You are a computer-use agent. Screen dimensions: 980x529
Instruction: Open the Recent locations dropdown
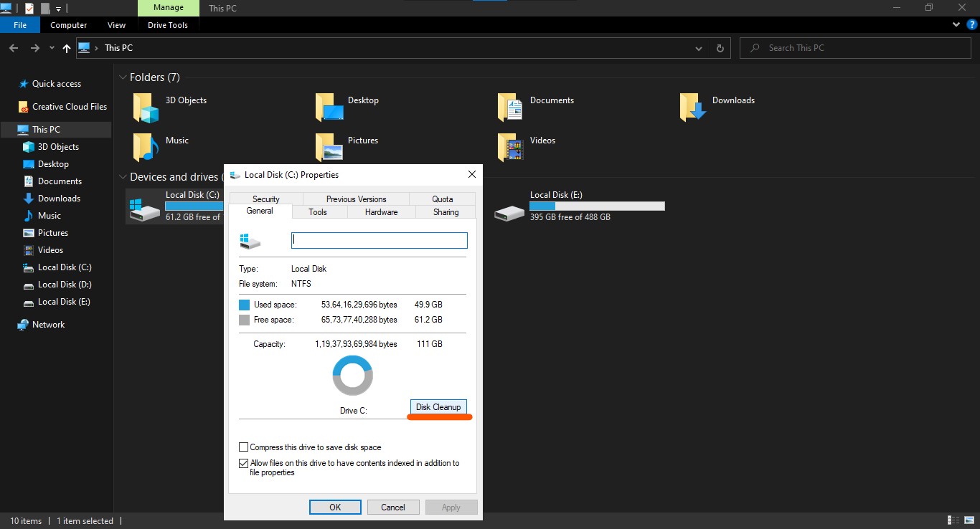click(52, 48)
